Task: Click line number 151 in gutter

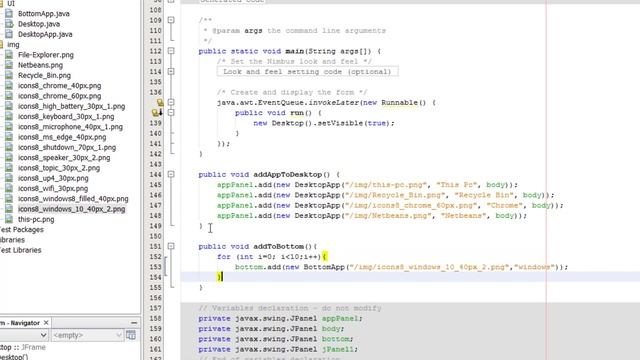Action: 156,247
